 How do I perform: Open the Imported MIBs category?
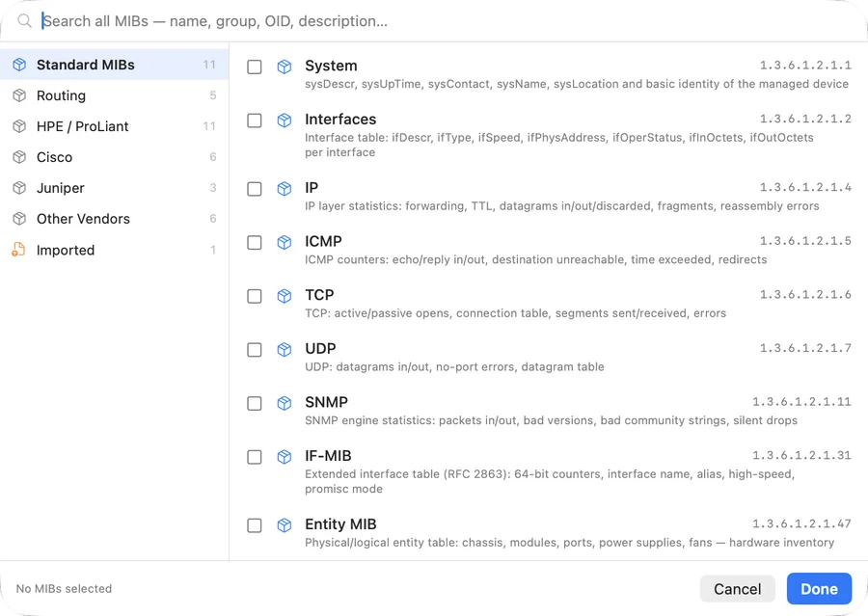pos(114,250)
